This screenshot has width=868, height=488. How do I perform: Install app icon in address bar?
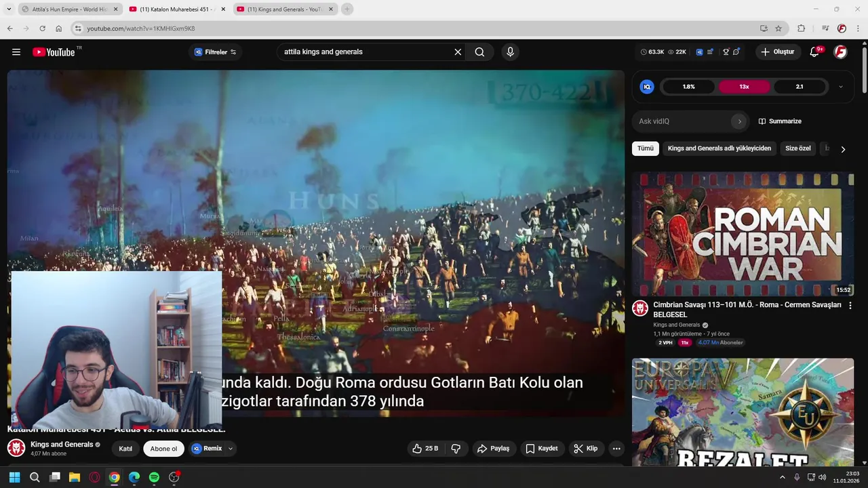pos(764,28)
